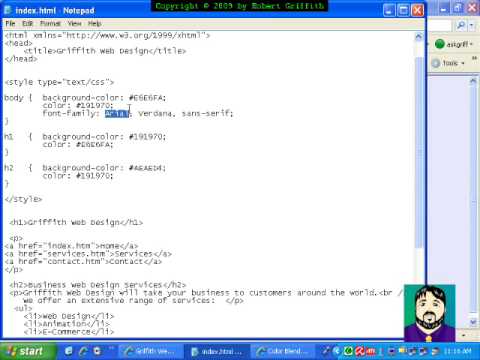
Task: Click the html xmlns declaration line
Action: (107, 35)
